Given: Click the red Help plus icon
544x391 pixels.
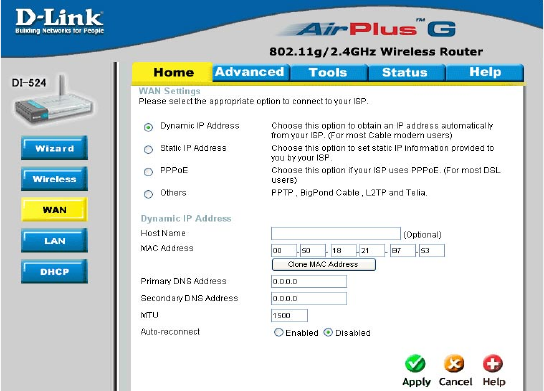Looking at the screenshot, I should pyautogui.click(x=493, y=364).
